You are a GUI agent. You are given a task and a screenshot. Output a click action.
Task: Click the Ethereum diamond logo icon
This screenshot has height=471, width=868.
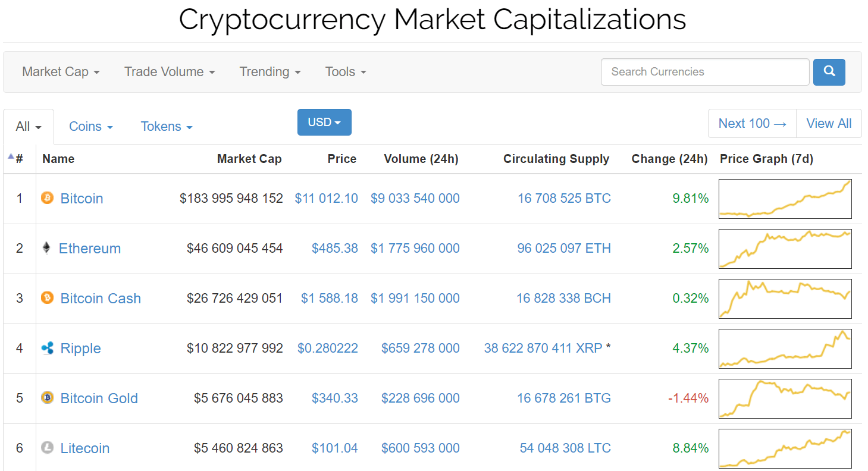click(x=46, y=248)
